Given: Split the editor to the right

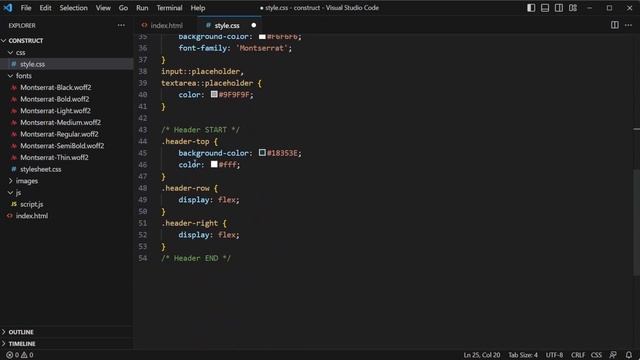Looking at the screenshot, I should pos(614,25).
